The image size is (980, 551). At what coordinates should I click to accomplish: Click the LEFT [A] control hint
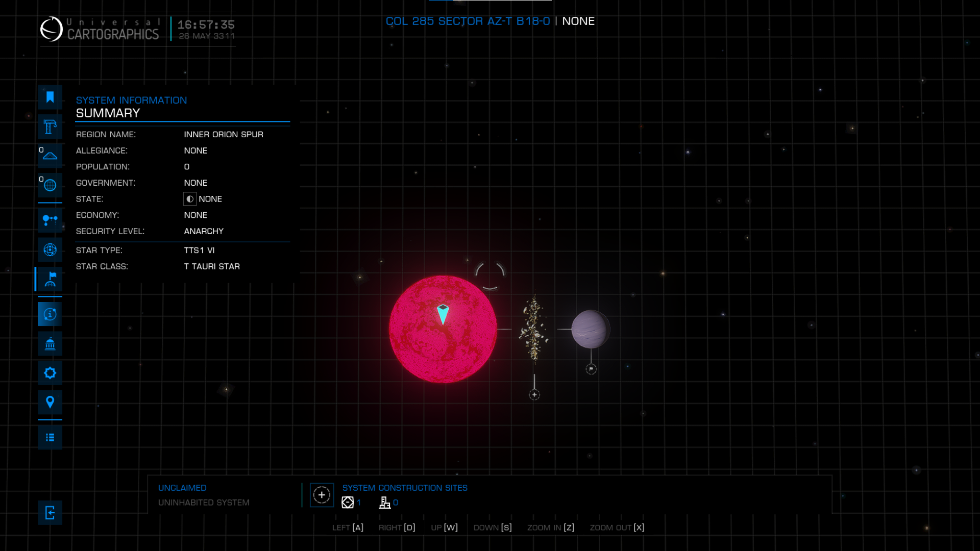coord(348,528)
